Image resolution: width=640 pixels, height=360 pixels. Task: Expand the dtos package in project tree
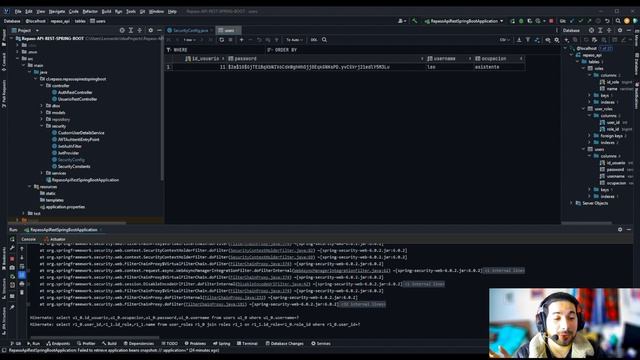point(42,106)
